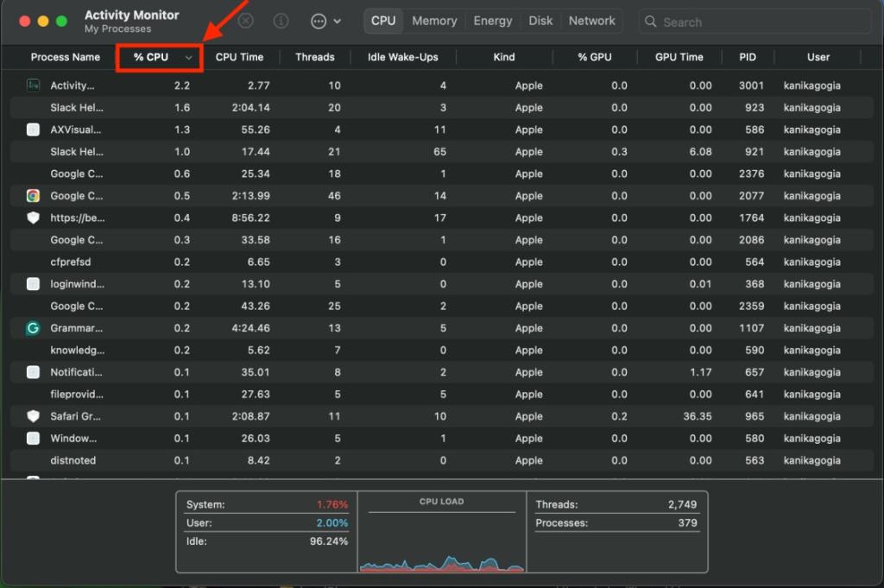Image resolution: width=884 pixels, height=588 pixels.
Task: Click the AXVisual process icon
Action: (34, 130)
